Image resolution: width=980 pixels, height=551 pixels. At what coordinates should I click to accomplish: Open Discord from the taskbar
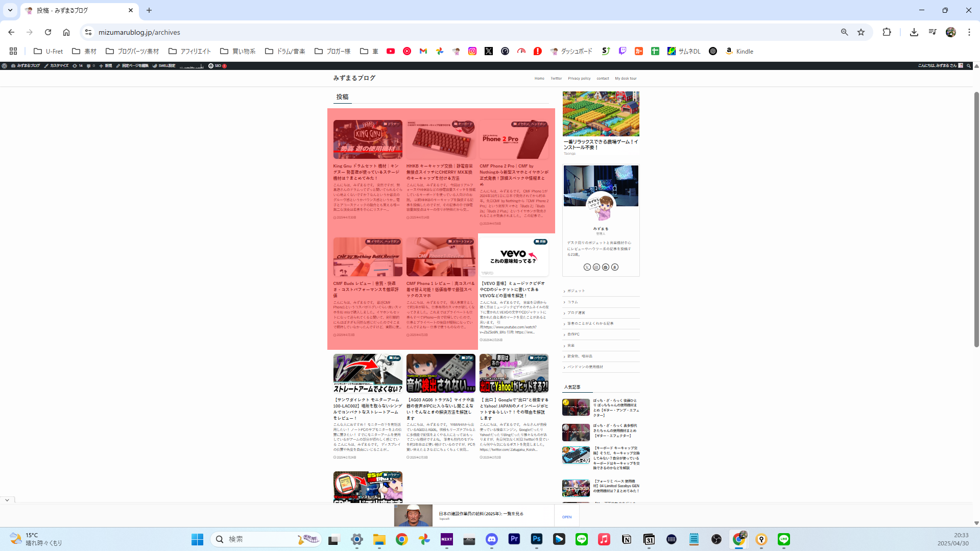(492, 539)
